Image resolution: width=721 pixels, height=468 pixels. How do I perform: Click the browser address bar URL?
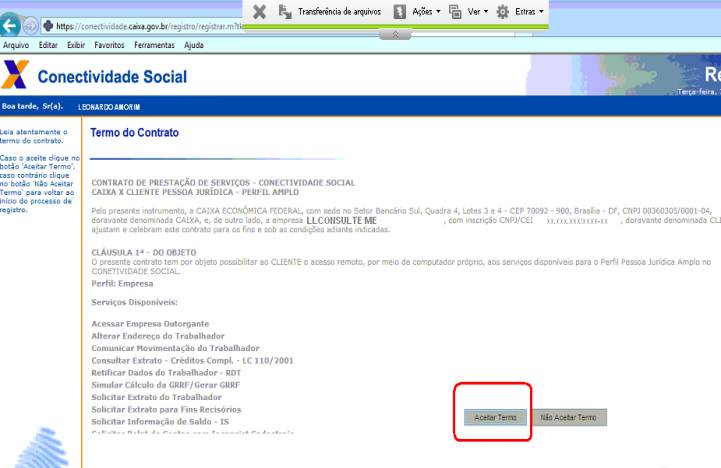[x=149, y=26]
